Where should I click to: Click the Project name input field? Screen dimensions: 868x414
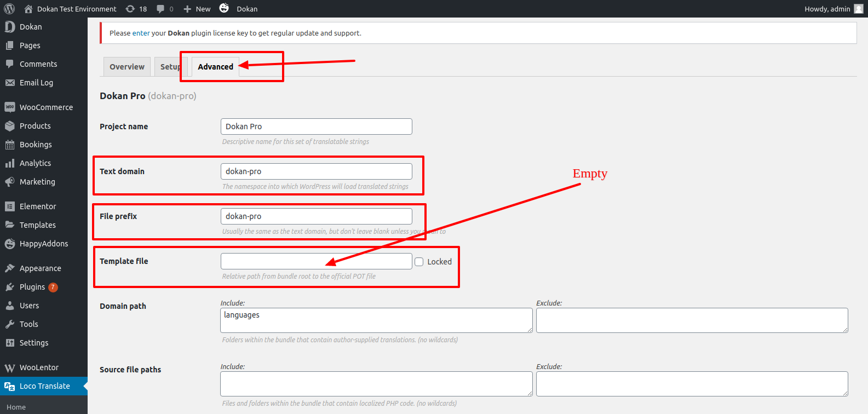317,127
